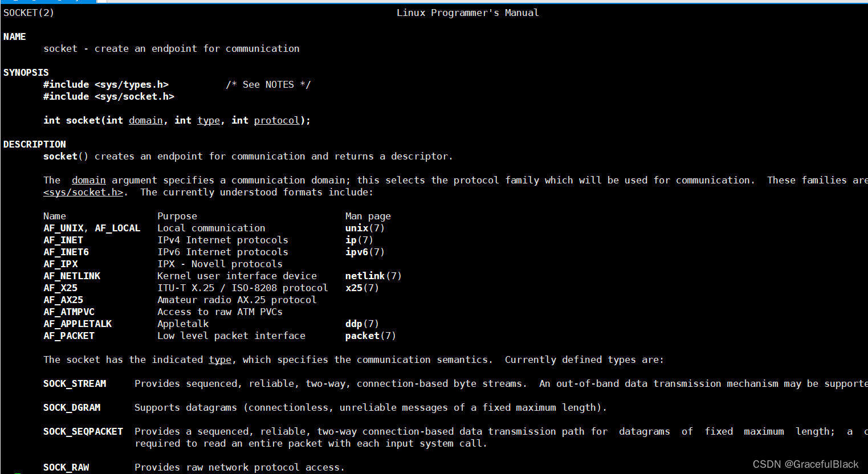Click the DESCRIPTION section heading

tap(35, 144)
